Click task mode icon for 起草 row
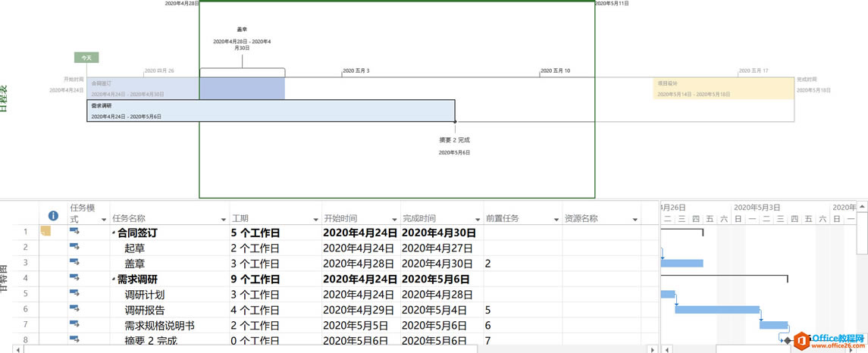Screen dimensions: 868x353 74,247
